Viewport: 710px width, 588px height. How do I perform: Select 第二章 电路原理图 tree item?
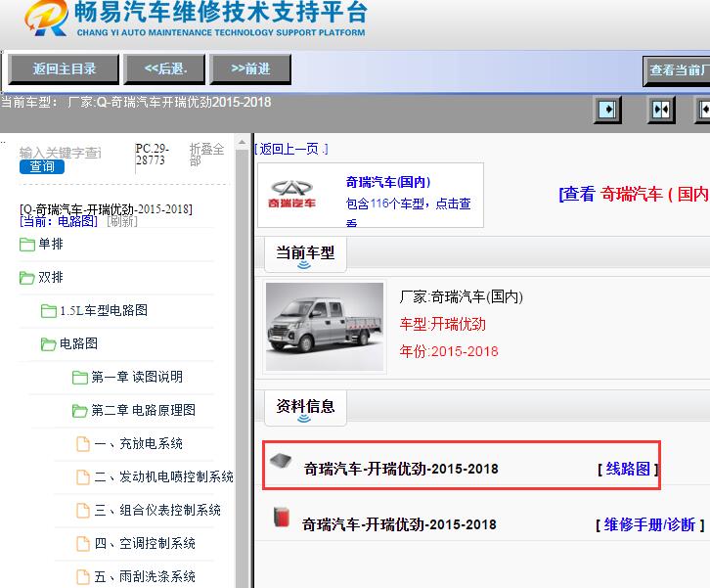click(143, 410)
